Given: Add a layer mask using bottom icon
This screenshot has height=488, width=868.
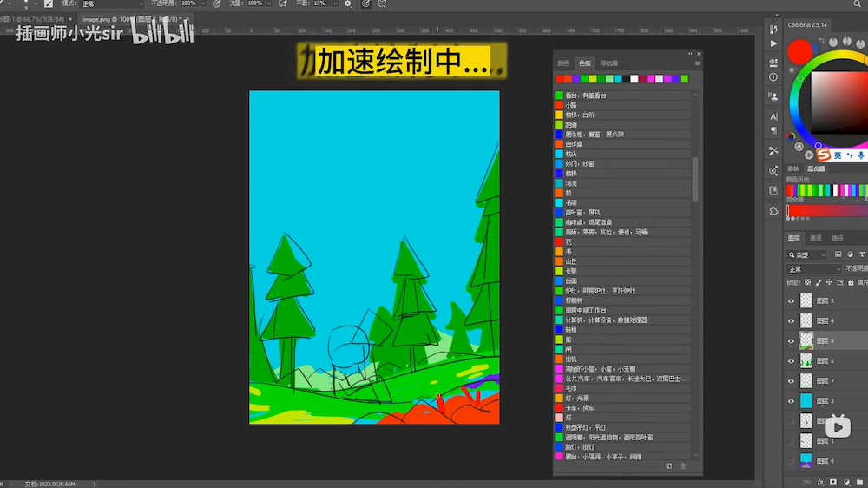Looking at the screenshot, I should pos(833,481).
